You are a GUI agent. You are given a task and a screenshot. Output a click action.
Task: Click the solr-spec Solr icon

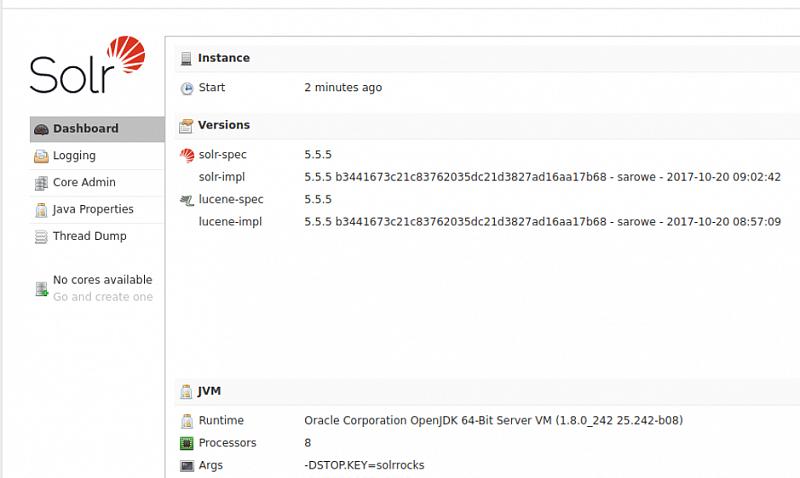point(187,155)
